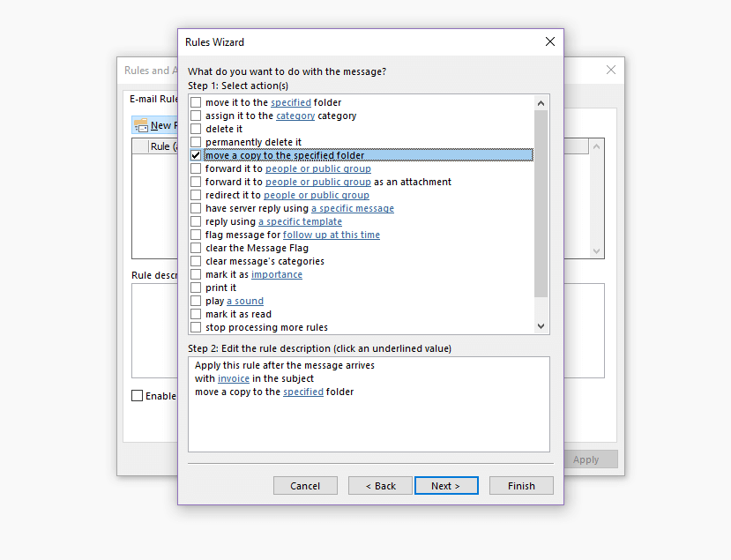This screenshot has width=731, height=560.
Task: Go back with the '< Back' button
Action: 380,486
